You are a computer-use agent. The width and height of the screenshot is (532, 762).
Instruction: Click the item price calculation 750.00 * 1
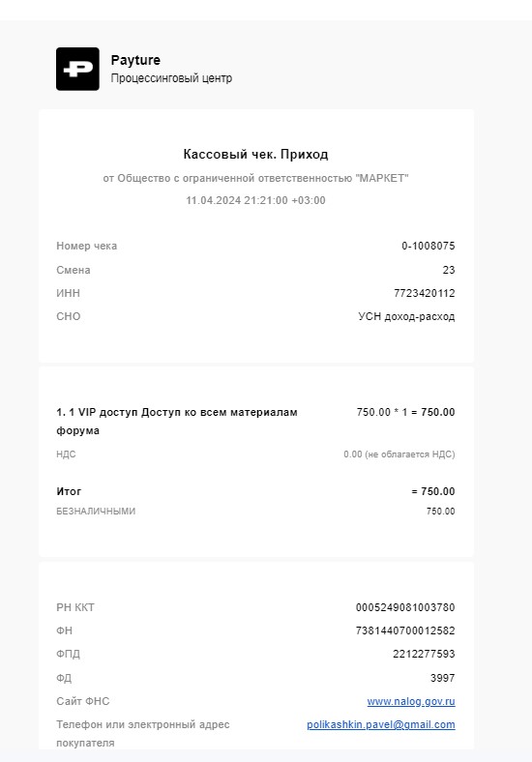point(405,412)
